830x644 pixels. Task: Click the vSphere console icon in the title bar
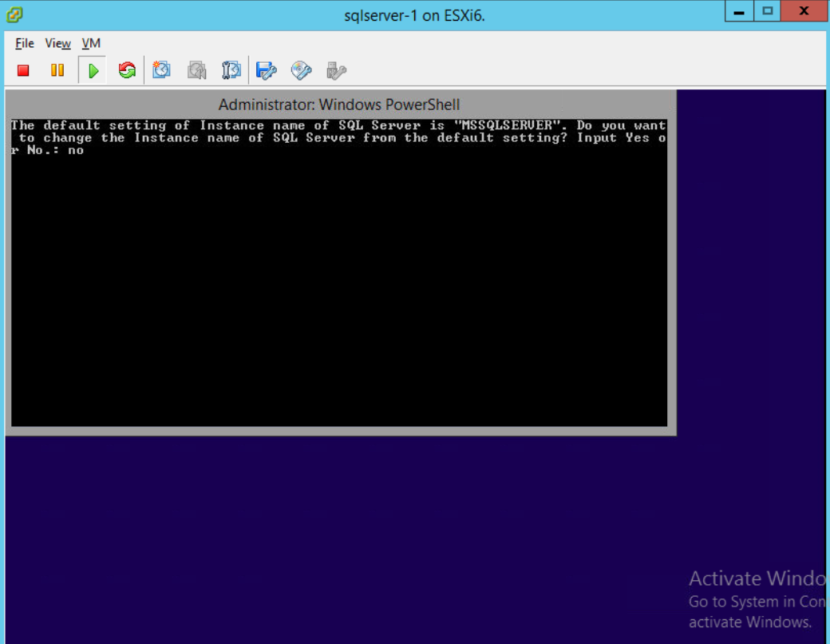click(14, 14)
